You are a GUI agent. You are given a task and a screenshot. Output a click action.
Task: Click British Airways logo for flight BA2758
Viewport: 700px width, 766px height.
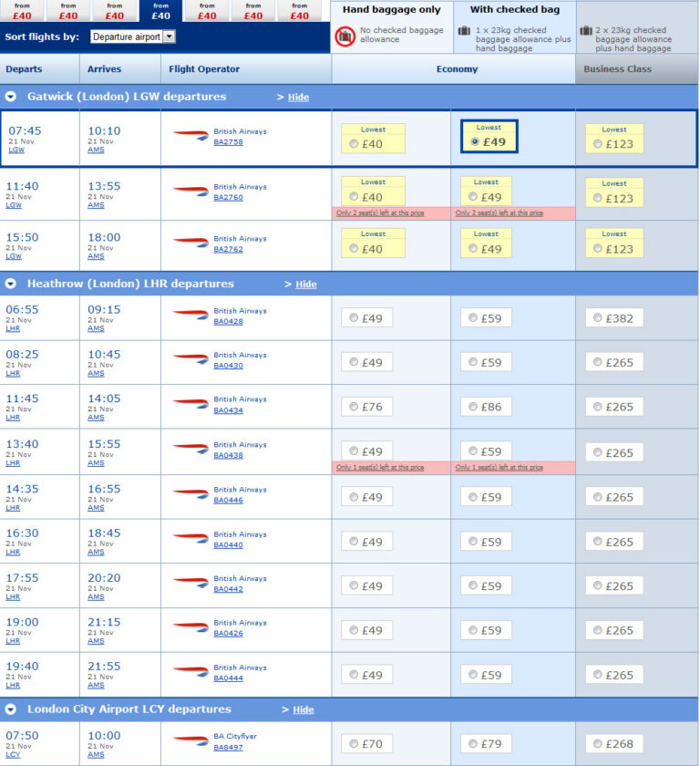[x=190, y=135]
